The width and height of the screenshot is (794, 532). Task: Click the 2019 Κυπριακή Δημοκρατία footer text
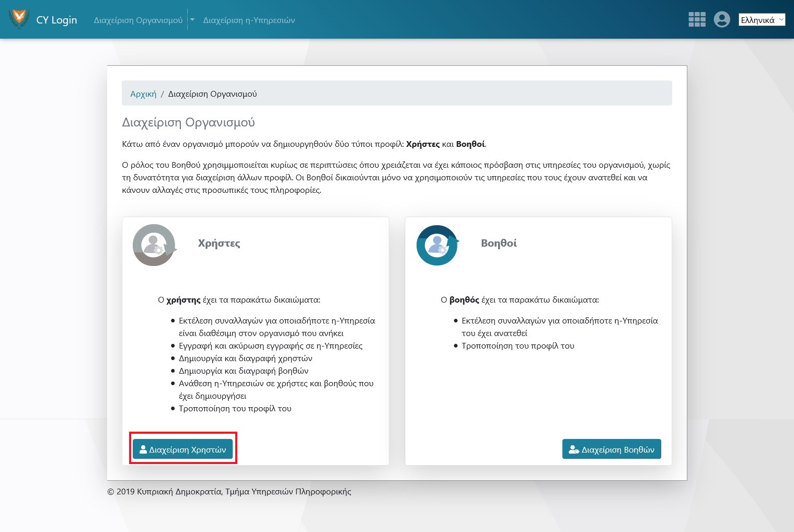229,492
